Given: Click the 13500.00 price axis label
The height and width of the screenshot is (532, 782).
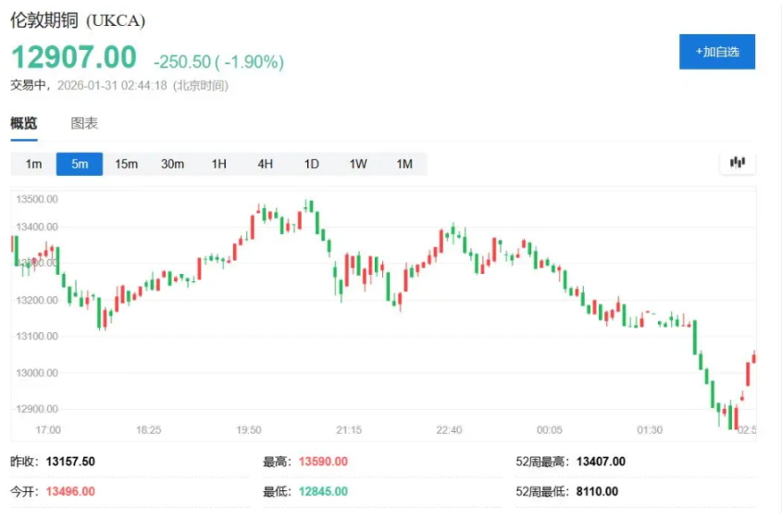Looking at the screenshot, I should (x=39, y=199).
